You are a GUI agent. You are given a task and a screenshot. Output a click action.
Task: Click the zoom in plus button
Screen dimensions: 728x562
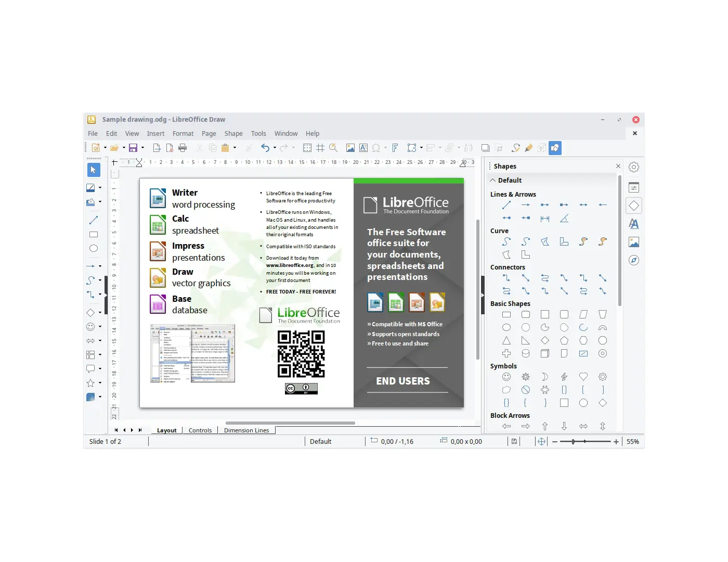pyautogui.click(x=616, y=442)
